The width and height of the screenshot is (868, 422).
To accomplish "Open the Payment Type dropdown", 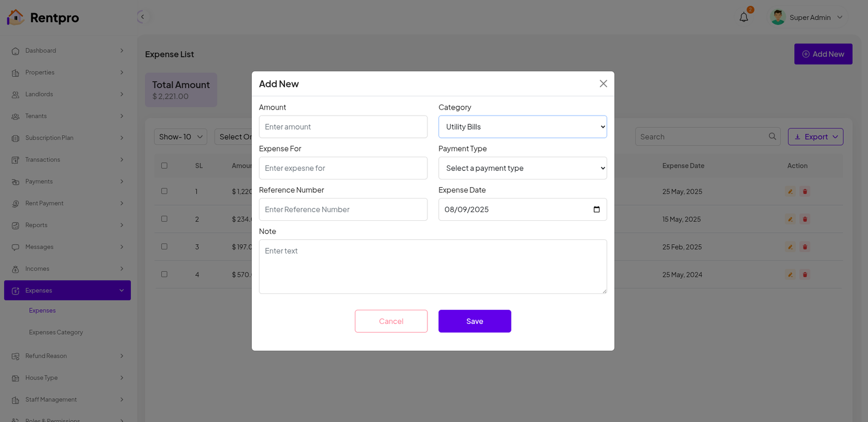I will coord(522,168).
